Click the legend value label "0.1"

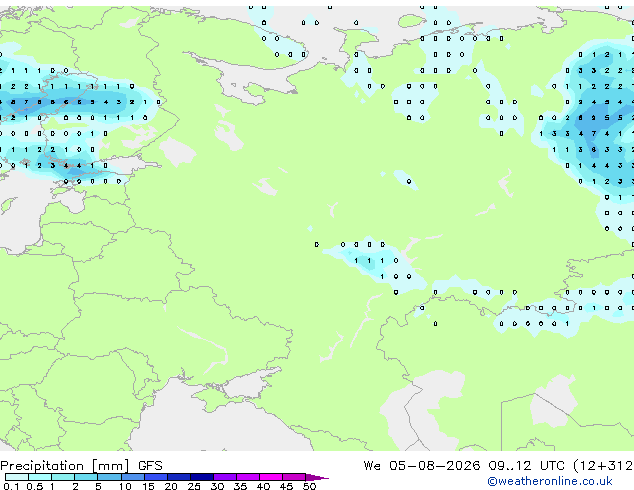pyautogui.click(x=11, y=486)
